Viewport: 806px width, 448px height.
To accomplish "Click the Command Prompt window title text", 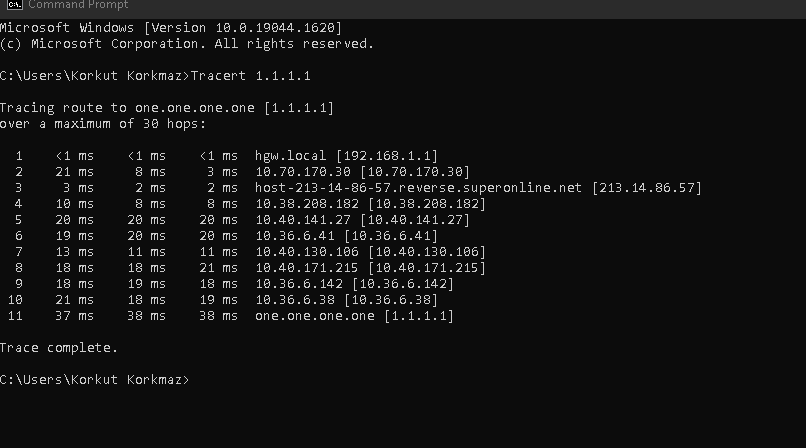I will 78,5.
